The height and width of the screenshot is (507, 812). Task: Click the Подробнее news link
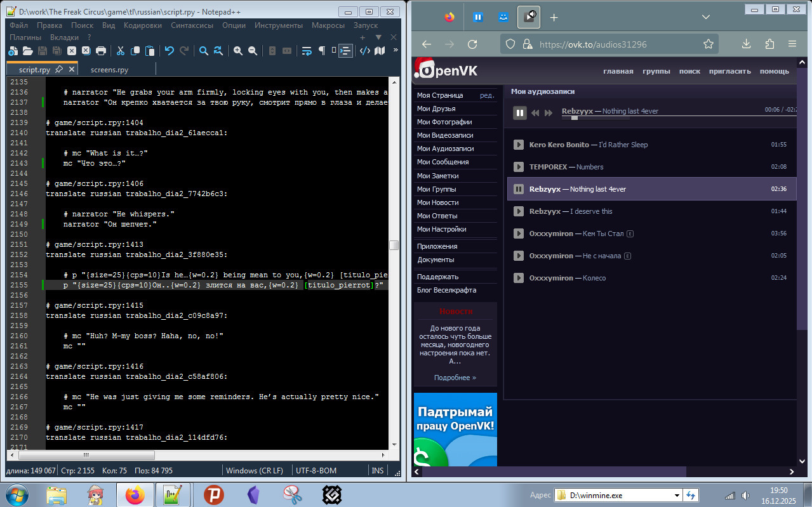[x=455, y=378]
